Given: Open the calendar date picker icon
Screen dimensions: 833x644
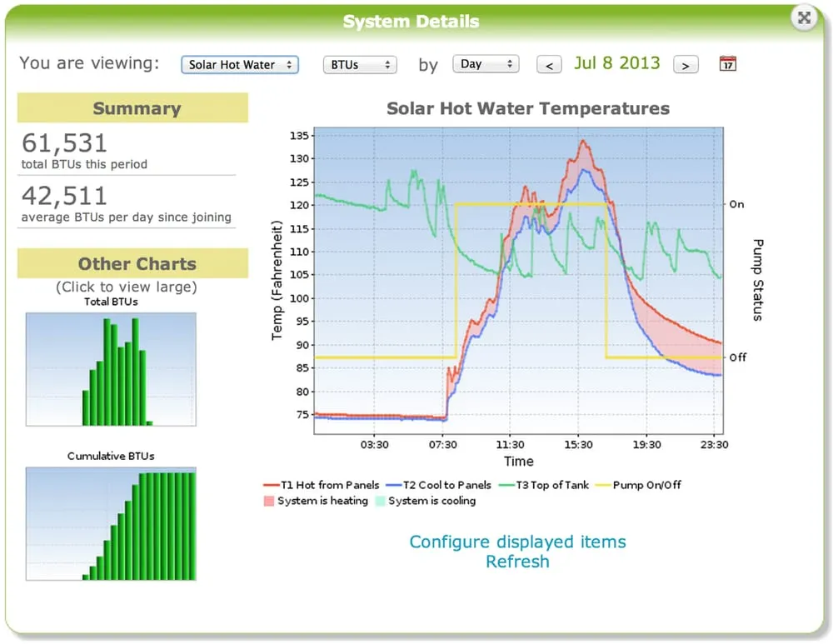Looking at the screenshot, I should click(727, 64).
